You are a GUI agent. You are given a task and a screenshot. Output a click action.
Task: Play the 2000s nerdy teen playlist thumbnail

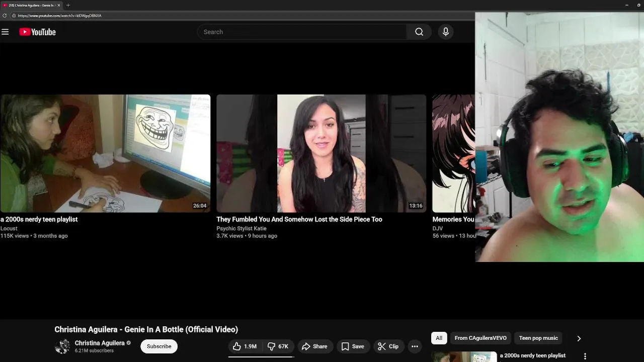105,153
